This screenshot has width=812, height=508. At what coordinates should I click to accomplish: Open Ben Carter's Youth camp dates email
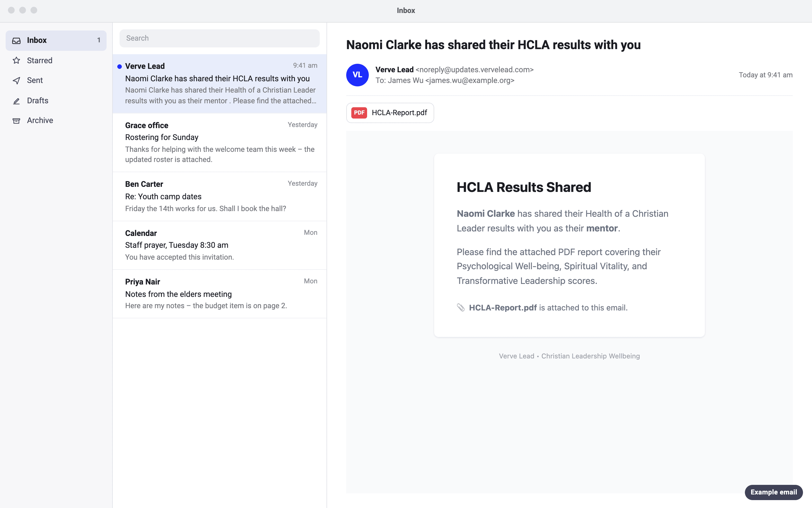point(219,196)
